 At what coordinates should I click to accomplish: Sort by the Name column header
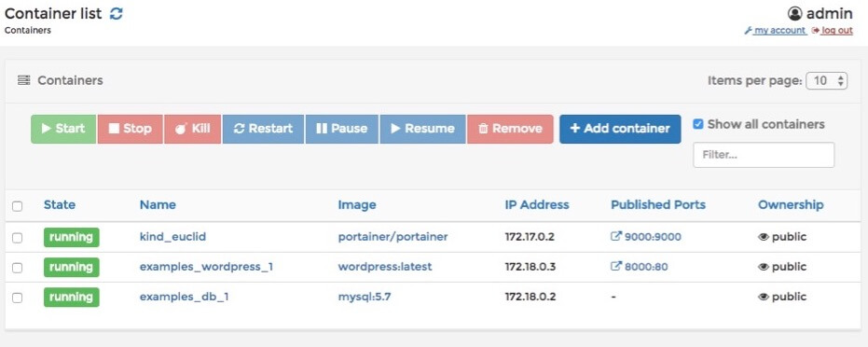158,205
